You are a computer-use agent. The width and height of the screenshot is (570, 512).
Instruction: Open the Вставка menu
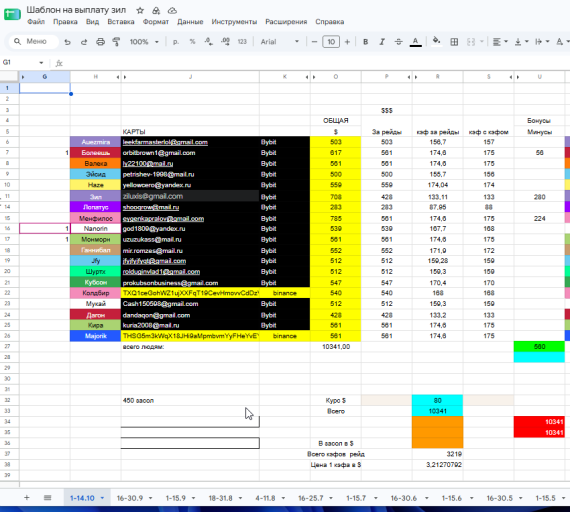click(121, 22)
